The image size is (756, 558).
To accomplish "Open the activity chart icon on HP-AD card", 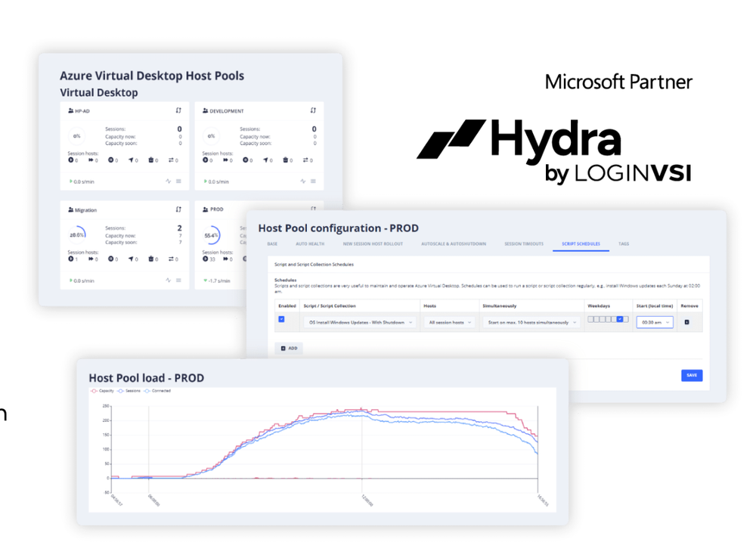I will (x=169, y=181).
